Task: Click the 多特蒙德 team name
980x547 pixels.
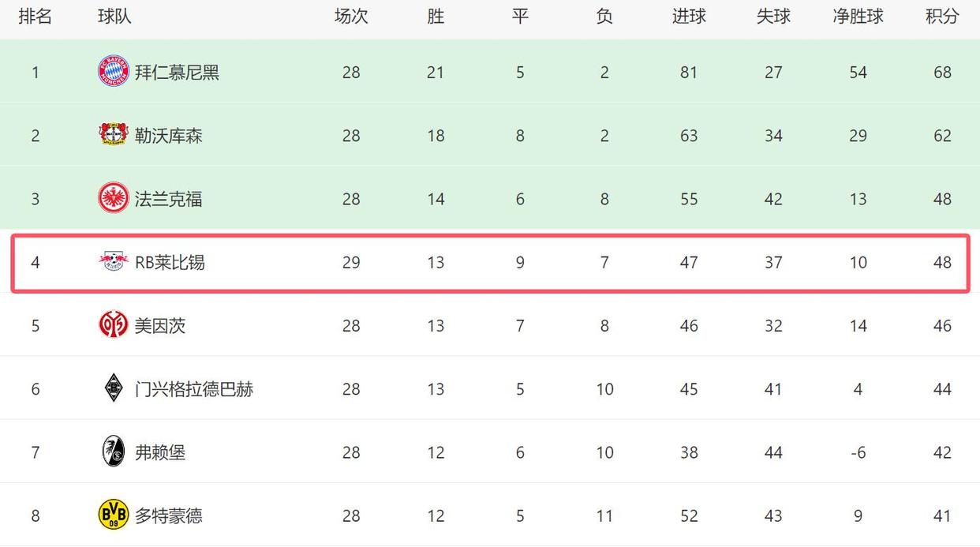Action: pyautogui.click(x=169, y=515)
